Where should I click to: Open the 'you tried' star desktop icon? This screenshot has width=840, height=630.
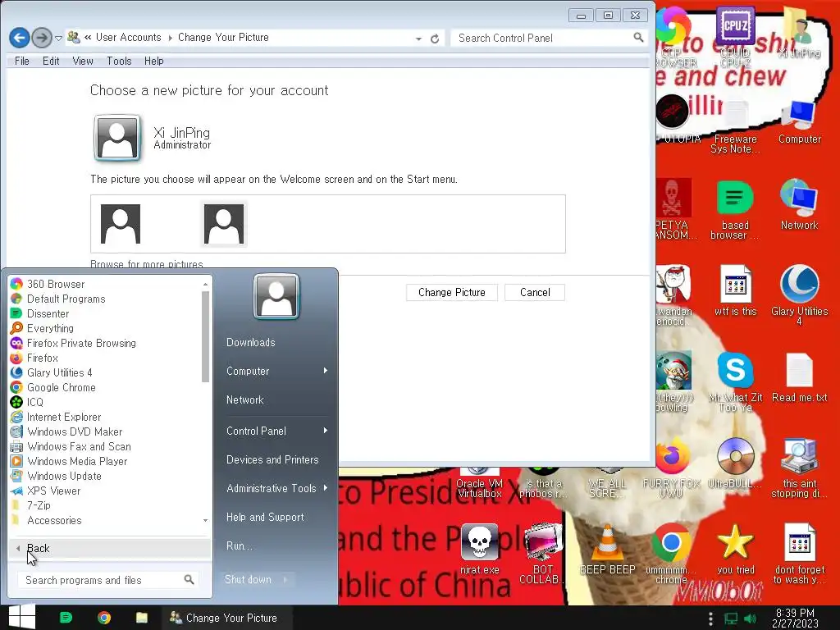click(x=735, y=549)
